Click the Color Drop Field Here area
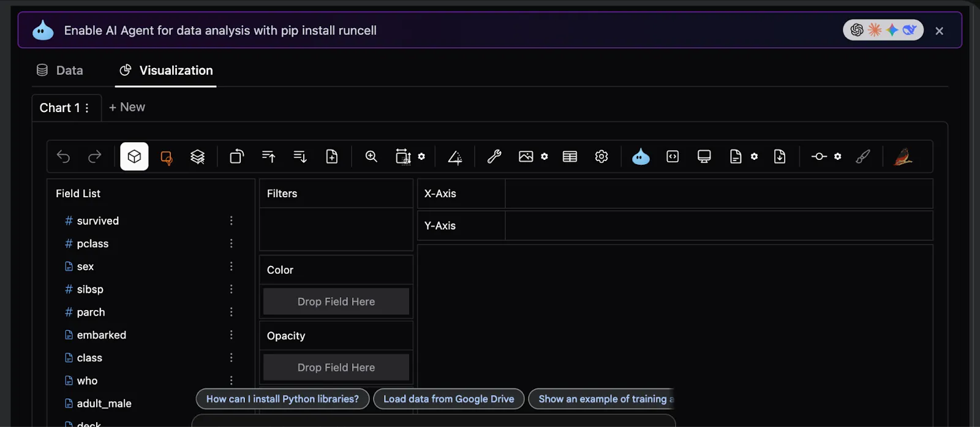 (x=336, y=301)
